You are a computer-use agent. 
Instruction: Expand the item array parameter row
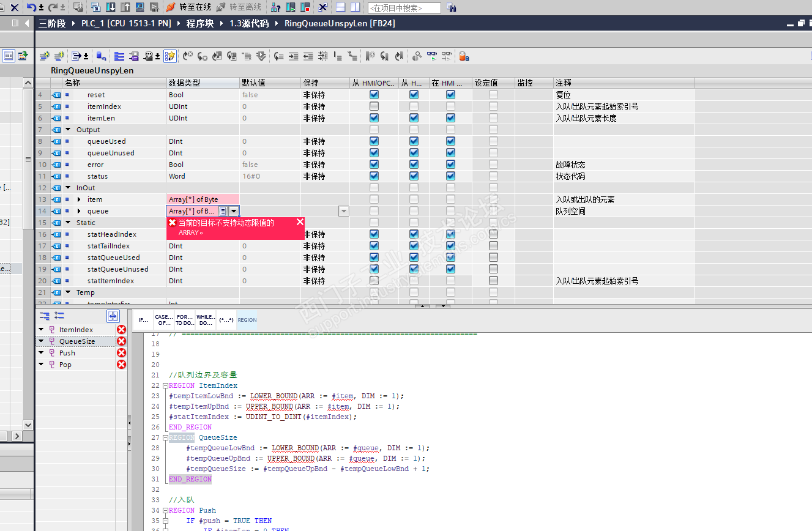click(x=79, y=199)
